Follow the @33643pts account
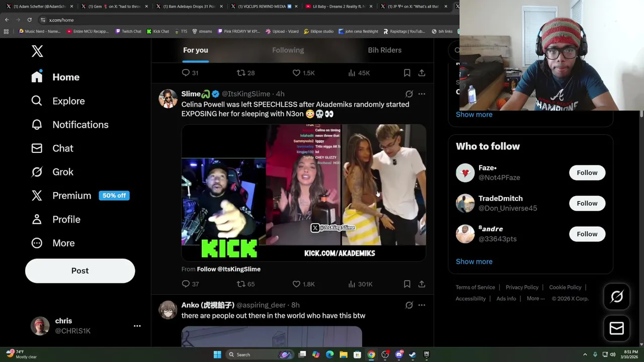Screen dimensions: 644x362 pos(587,234)
